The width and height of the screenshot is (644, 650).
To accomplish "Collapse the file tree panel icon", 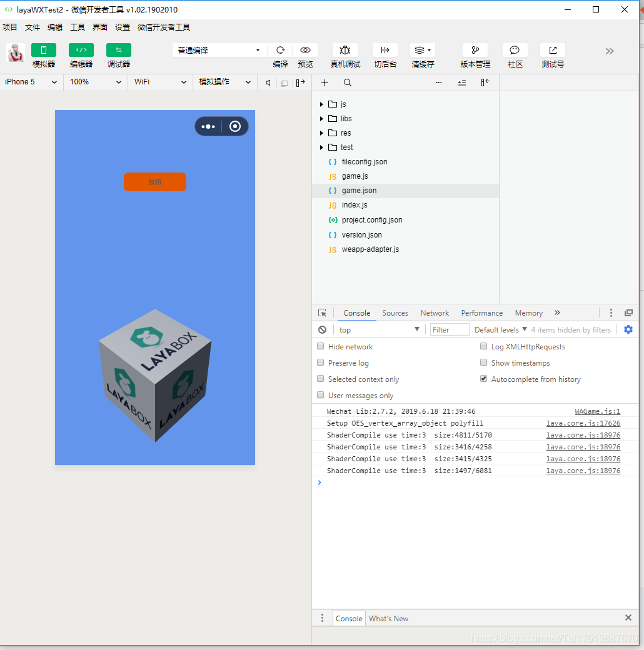I will (x=485, y=82).
